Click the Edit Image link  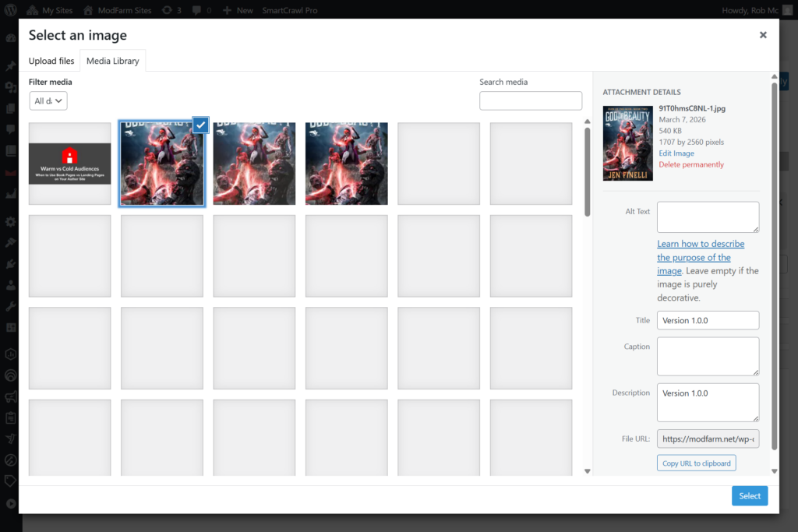[676, 153]
